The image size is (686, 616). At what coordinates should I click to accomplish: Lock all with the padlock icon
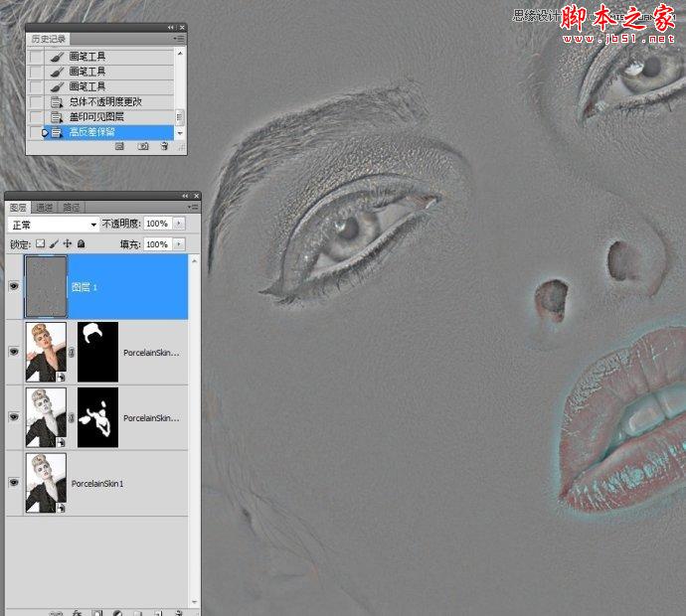coord(81,243)
